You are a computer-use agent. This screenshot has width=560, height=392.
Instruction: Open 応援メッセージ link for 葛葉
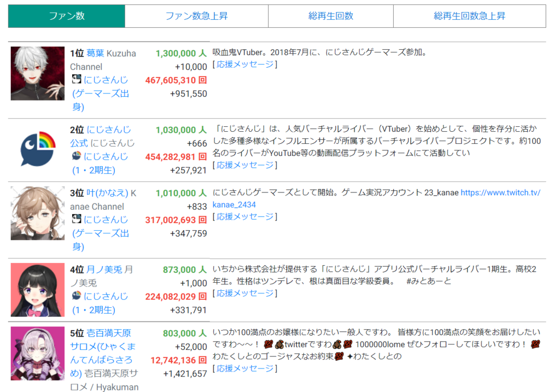[245, 65]
